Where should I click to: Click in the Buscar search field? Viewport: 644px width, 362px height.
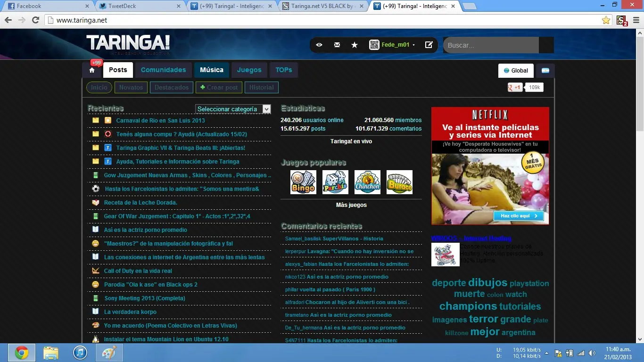coord(491,45)
